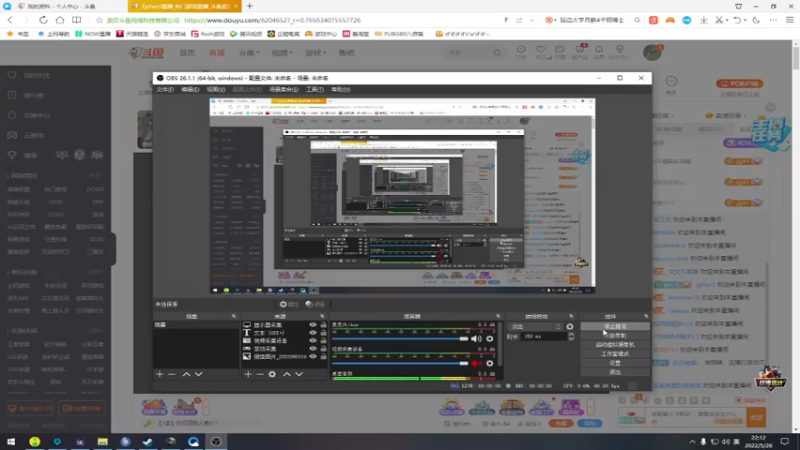Add a new scene with the plus icon
The height and width of the screenshot is (450, 800).
click(x=160, y=374)
